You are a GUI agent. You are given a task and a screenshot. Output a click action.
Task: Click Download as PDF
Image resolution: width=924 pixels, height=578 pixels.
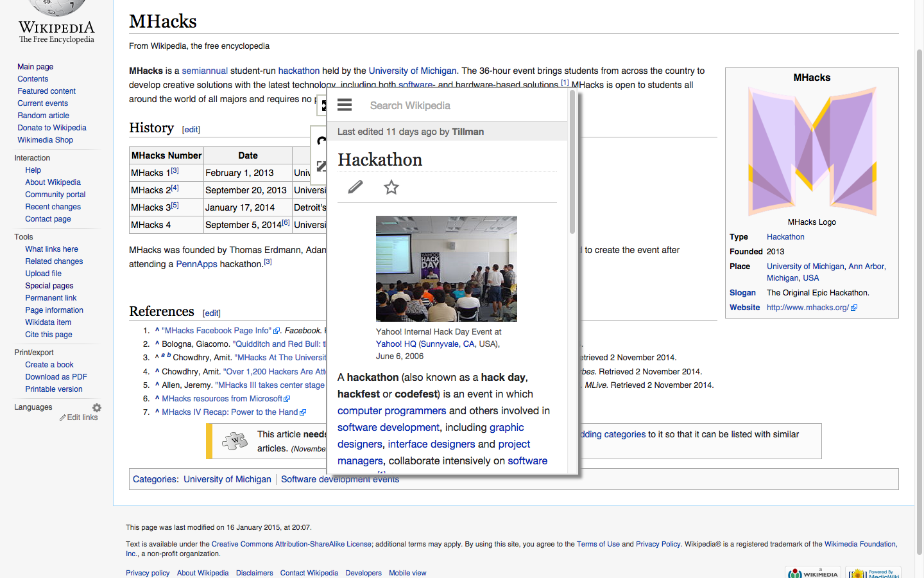[x=56, y=377]
